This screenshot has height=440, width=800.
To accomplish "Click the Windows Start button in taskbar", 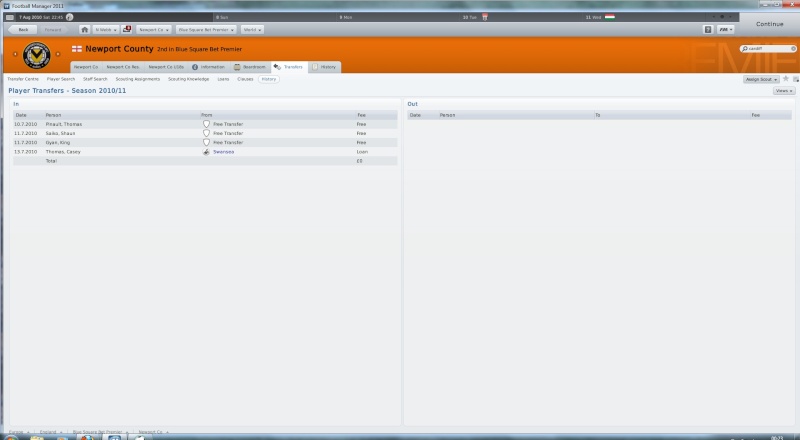I will [x=11, y=437].
